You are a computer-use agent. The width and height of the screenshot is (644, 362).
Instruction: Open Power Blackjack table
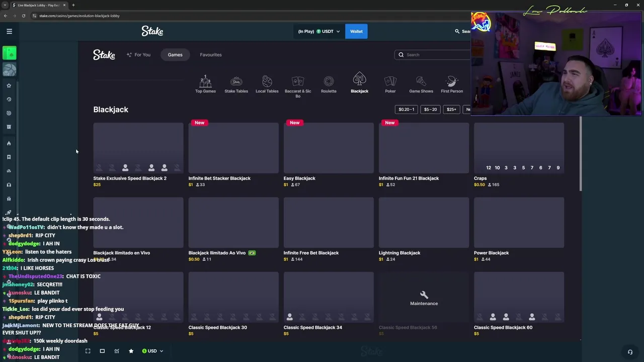click(x=519, y=222)
